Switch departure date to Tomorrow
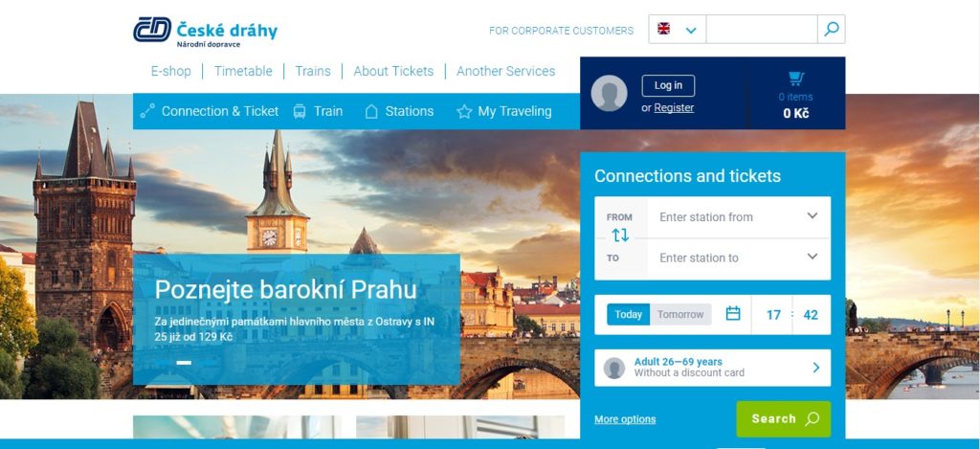The image size is (980, 449). pos(680,315)
